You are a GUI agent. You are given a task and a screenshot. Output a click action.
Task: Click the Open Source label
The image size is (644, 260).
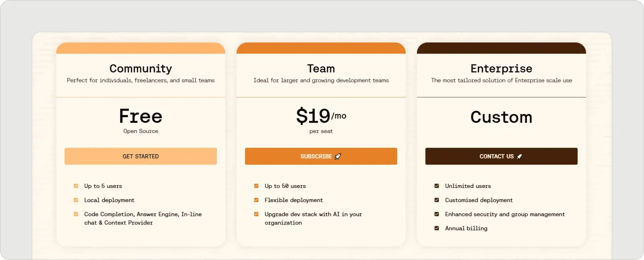point(140,131)
